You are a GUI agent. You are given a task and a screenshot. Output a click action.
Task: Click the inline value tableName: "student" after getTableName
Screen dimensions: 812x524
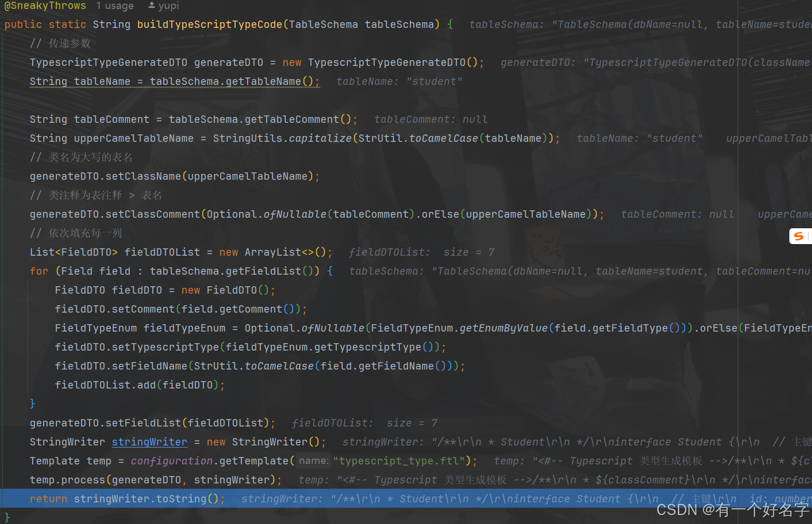point(399,81)
